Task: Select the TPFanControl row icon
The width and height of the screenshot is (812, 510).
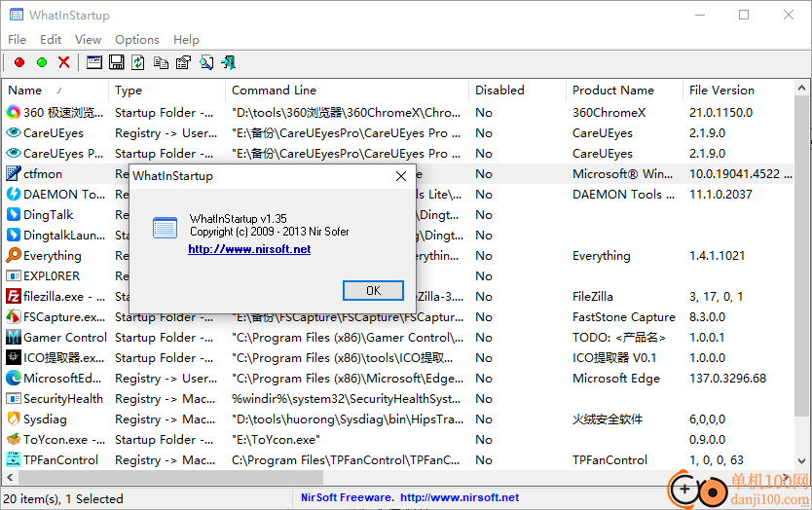Action: 13,459
